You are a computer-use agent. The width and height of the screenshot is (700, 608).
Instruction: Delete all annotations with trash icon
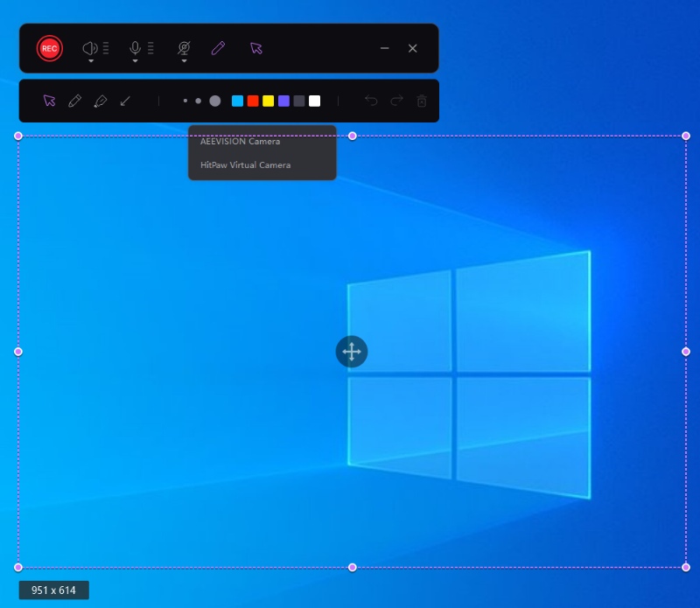point(422,101)
